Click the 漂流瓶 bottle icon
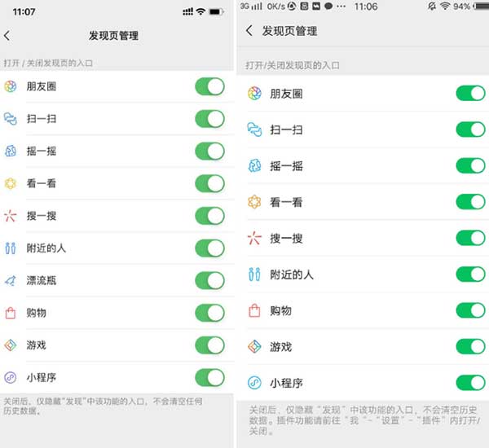 pos(10,281)
